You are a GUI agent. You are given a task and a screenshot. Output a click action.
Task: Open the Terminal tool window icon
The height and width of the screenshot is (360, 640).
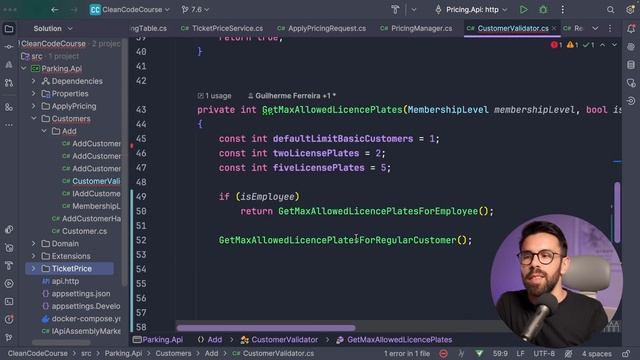pos(9,302)
